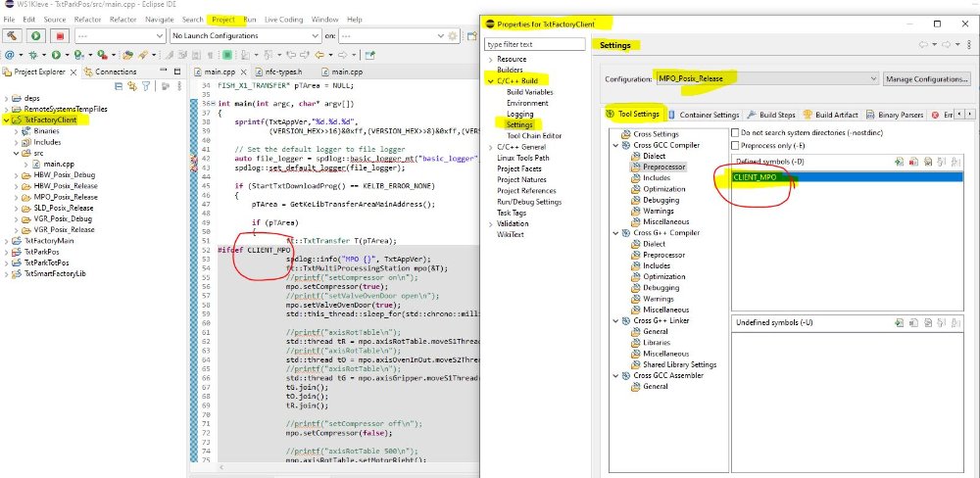Viewport: 980px width, 478px height.
Task: Click the Open Type folder toolbar icon
Action: pyautogui.click(x=127, y=55)
